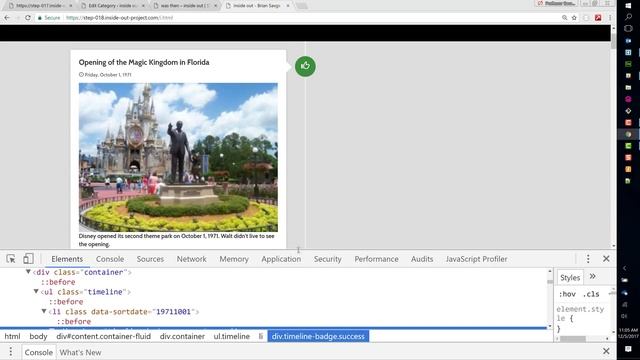Click the ::before row under div container

(x=58, y=282)
